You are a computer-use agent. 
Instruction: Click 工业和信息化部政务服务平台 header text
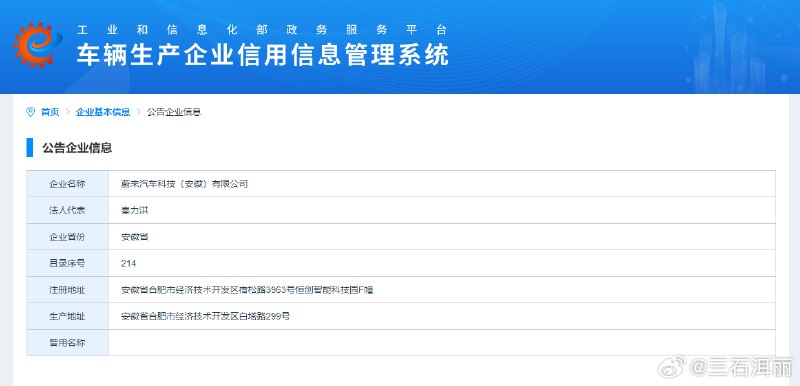[262, 30]
